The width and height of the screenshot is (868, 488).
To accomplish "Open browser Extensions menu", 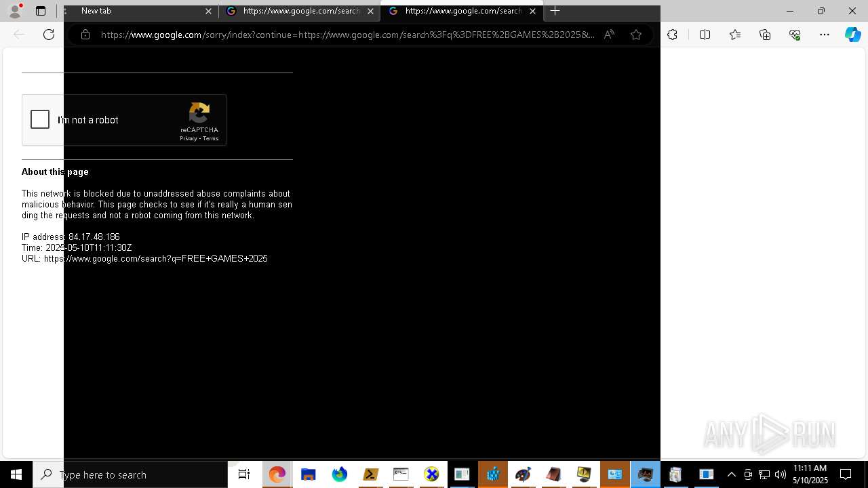I will pyautogui.click(x=672, y=35).
